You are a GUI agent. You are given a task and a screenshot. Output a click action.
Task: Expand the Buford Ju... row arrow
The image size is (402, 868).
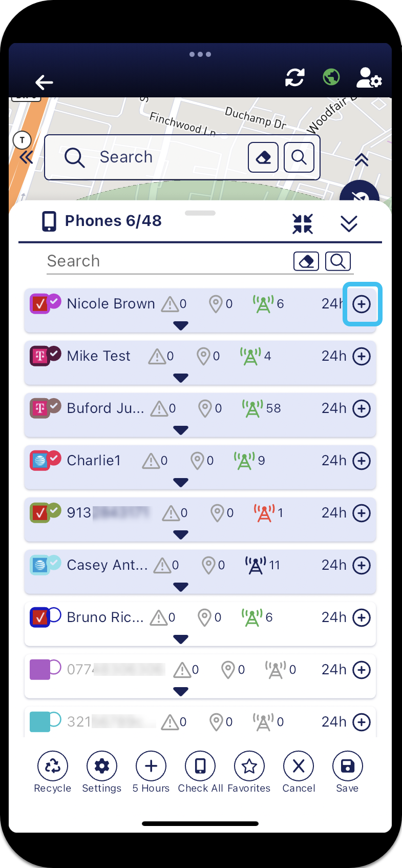[180, 430]
